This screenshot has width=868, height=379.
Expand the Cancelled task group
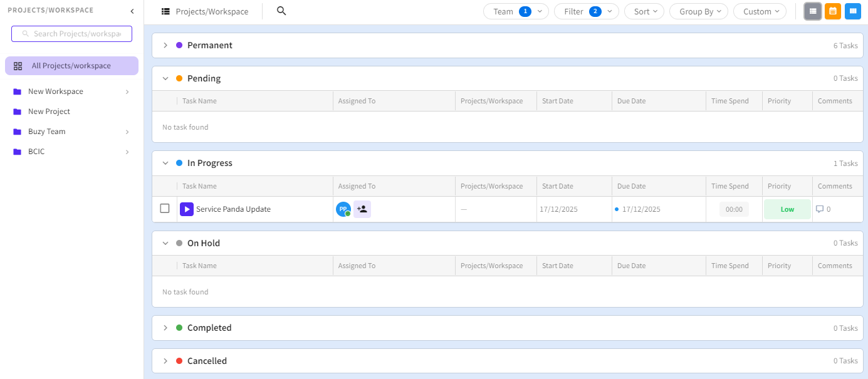(x=165, y=361)
